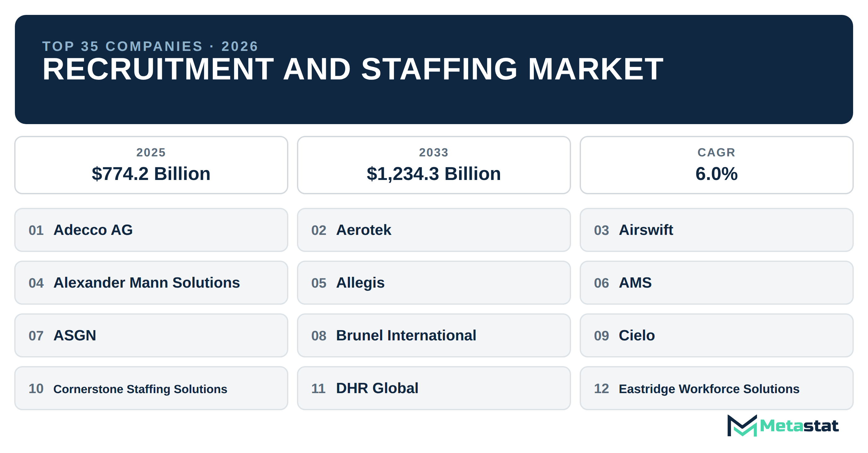Click the Allegis company card
The height and width of the screenshot is (453, 868).
point(434,283)
